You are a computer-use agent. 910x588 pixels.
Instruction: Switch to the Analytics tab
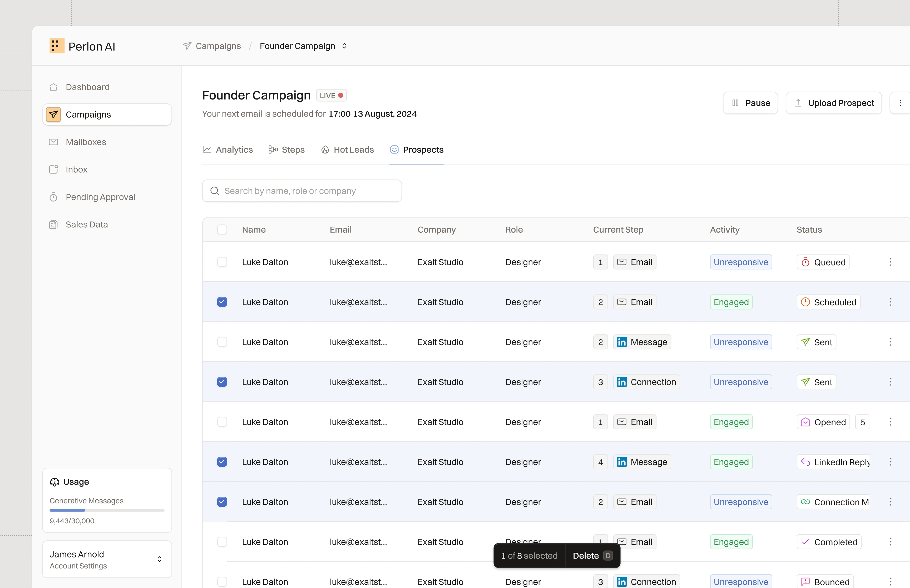(228, 150)
